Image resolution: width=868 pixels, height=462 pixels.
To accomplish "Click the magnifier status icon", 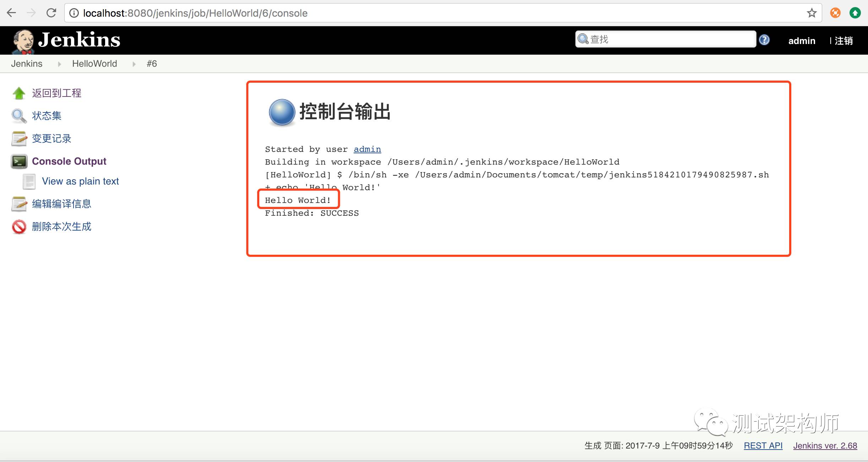I will point(19,116).
